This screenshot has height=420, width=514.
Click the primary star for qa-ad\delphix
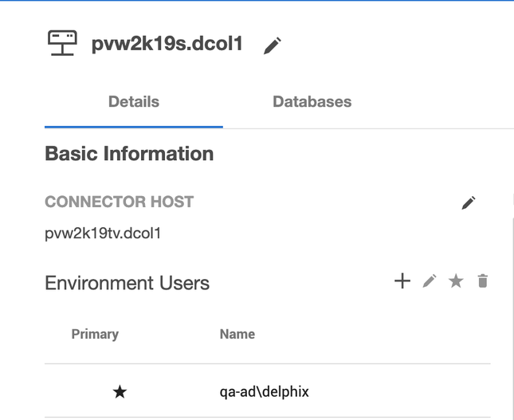tap(120, 391)
